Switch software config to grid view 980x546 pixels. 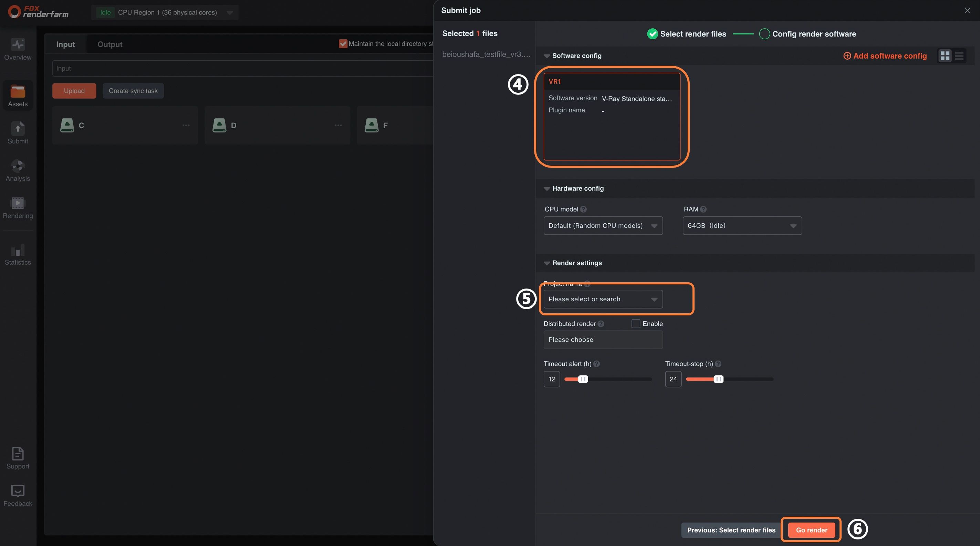pos(945,55)
